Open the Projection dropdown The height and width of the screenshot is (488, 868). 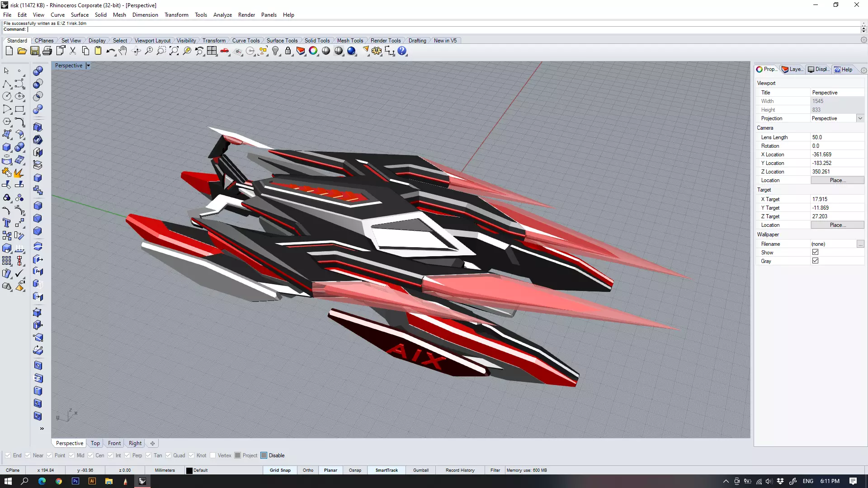[x=860, y=118]
